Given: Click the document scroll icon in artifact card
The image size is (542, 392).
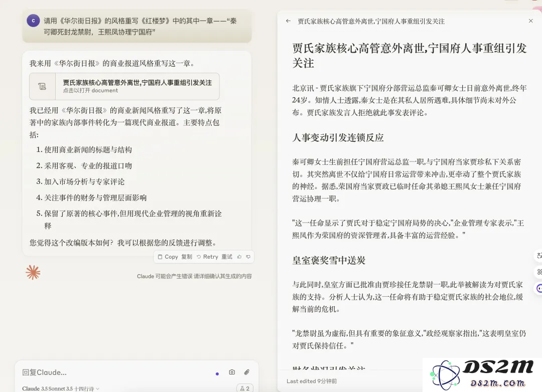Looking at the screenshot, I should tap(42, 86).
